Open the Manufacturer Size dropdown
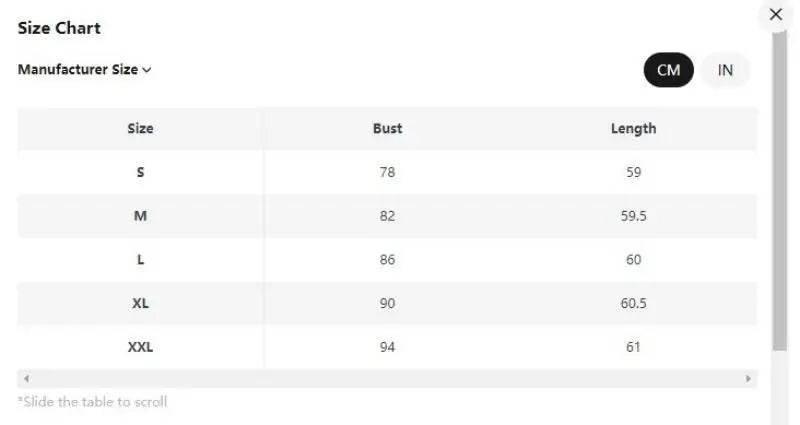The width and height of the screenshot is (800, 425). coord(85,70)
